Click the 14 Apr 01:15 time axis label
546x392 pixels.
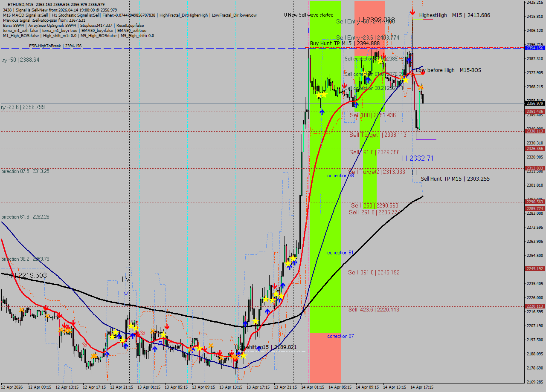pyautogui.click(x=312, y=387)
